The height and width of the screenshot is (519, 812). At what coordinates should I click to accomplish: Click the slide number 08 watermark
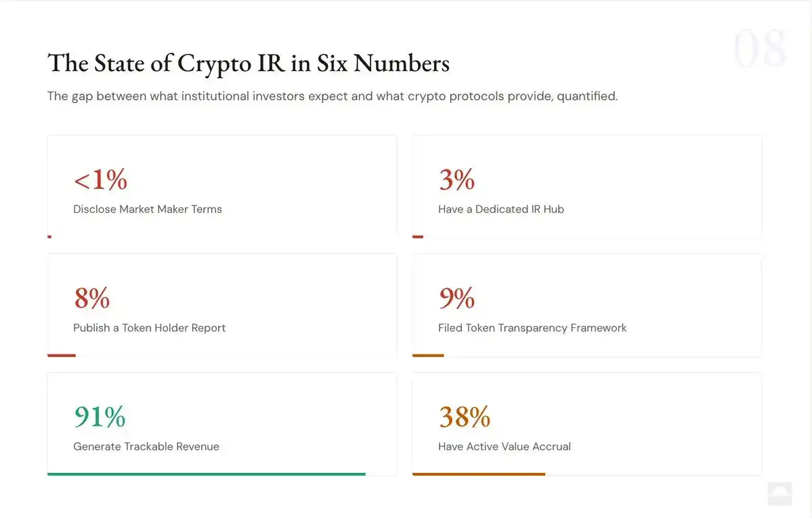(759, 49)
